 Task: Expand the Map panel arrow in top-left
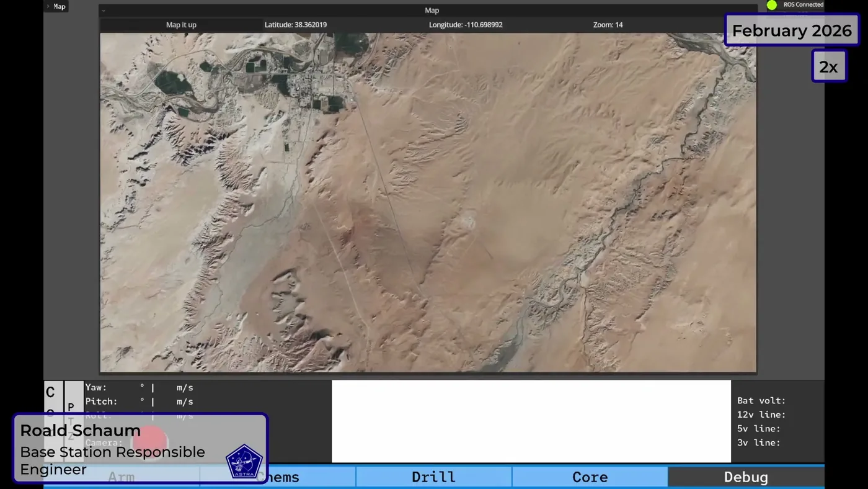click(x=48, y=6)
